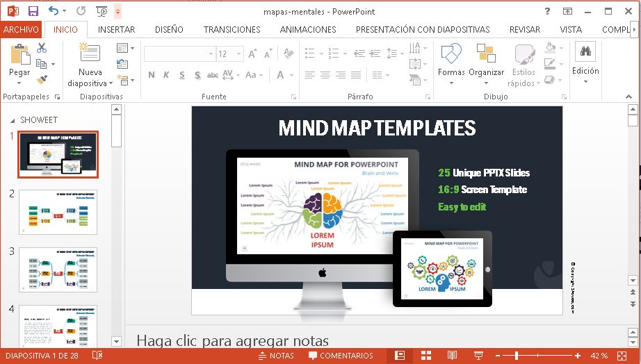Reset slide layout icon

(122, 64)
